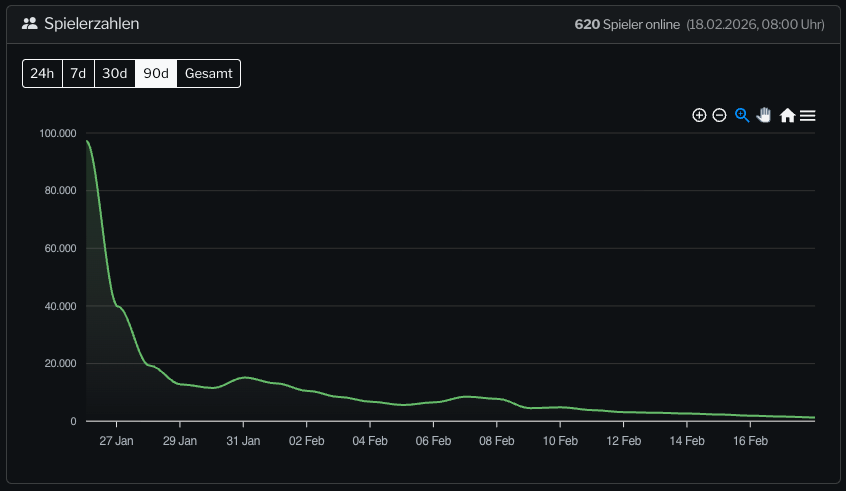Click the zoom in plus icon
846x491 pixels.
click(x=699, y=115)
